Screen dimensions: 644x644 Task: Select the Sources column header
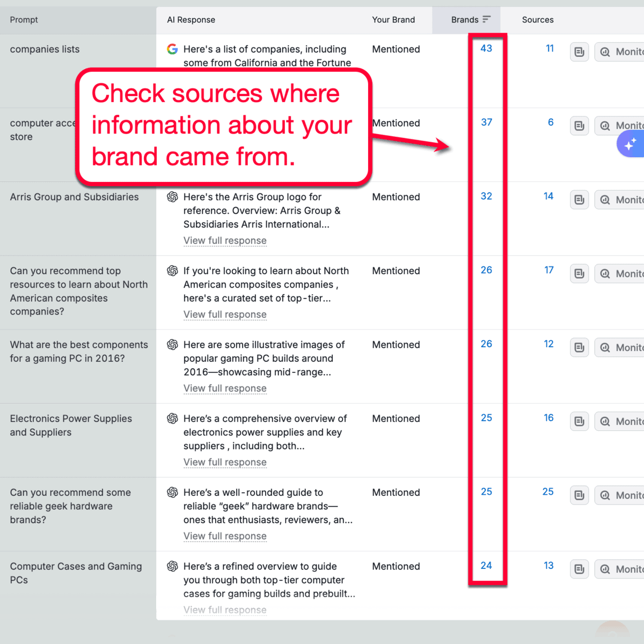point(538,19)
